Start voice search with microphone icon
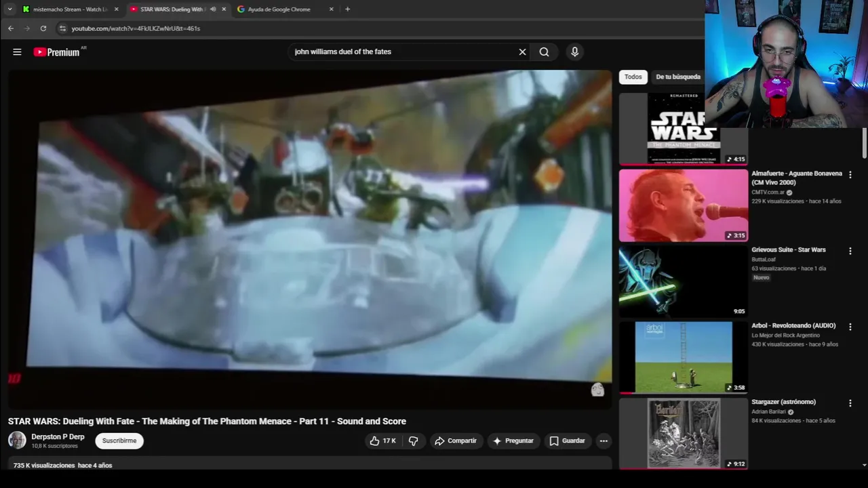Viewport: 868px width, 488px height. pos(574,52)
